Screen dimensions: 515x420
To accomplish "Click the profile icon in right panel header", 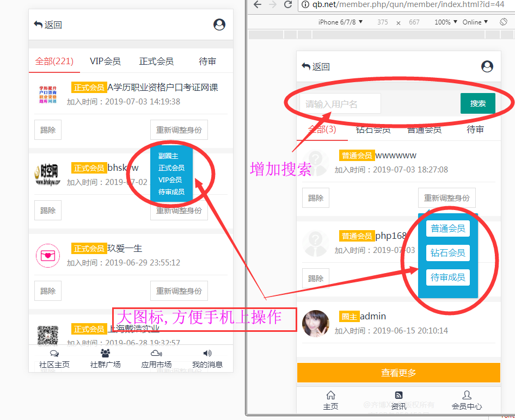I will 487,66.
